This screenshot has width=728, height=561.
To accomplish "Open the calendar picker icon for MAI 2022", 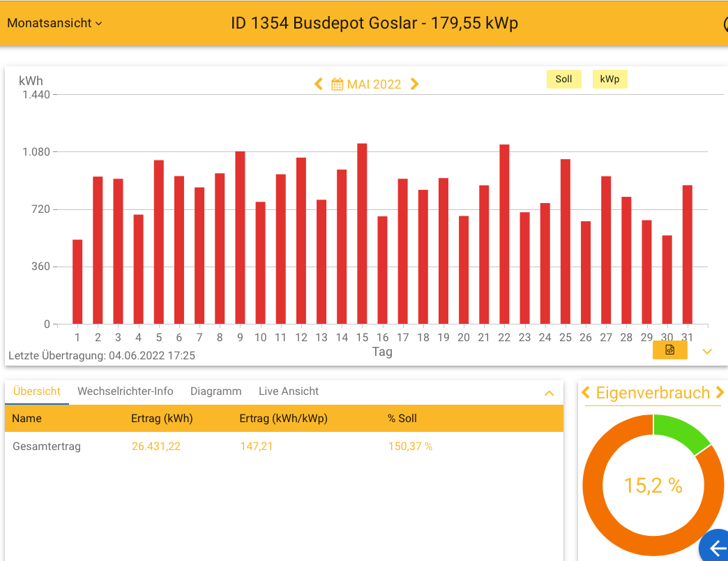I will 337,84.
